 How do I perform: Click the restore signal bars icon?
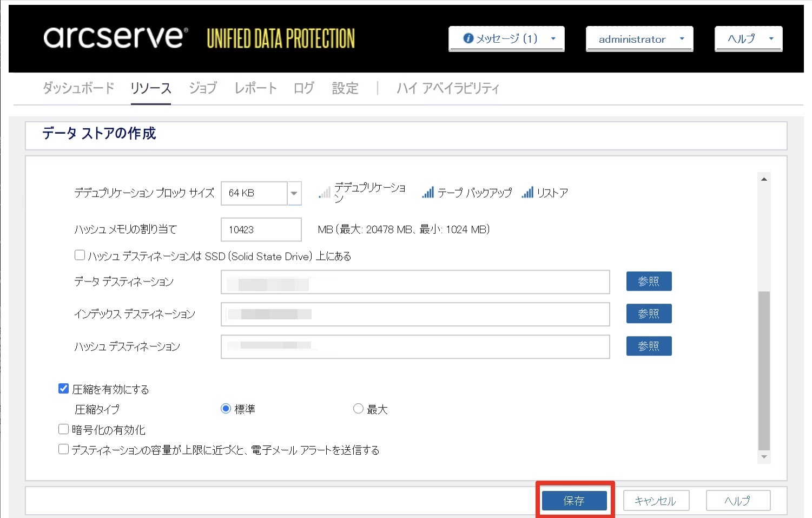(527, 193)
